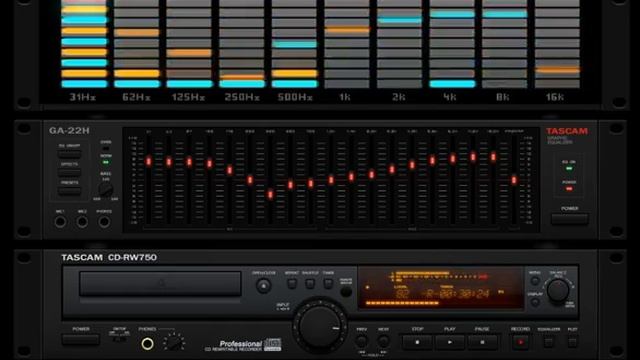The height and width of the screenshot is (360, 640).
Task: Click the CD-RW750 Power button
Action: click(x=80, y=340)
